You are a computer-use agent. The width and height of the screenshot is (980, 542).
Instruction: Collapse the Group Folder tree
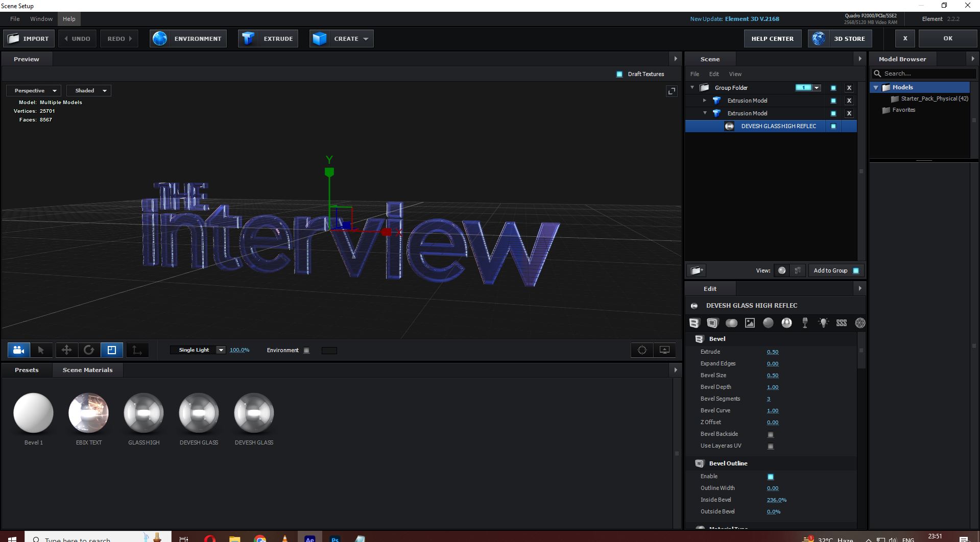pyautogui.click(x=692, y=88)
